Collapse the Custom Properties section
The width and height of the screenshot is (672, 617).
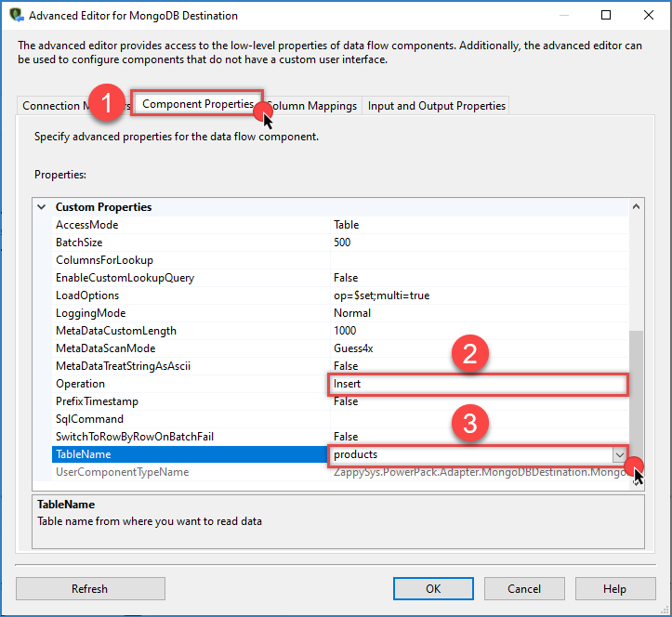click(x=41, y=207)
